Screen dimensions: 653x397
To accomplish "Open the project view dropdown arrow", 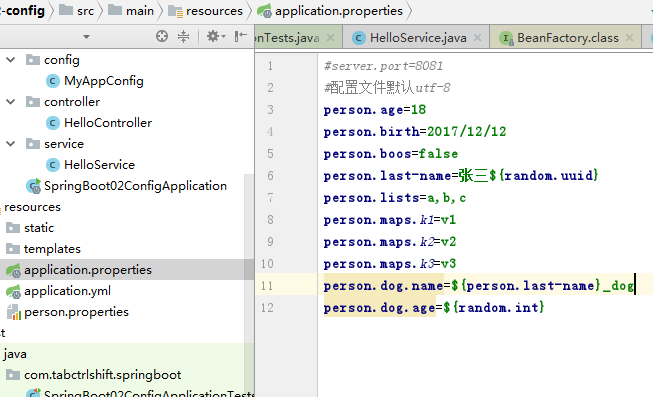I will (86, 37).
